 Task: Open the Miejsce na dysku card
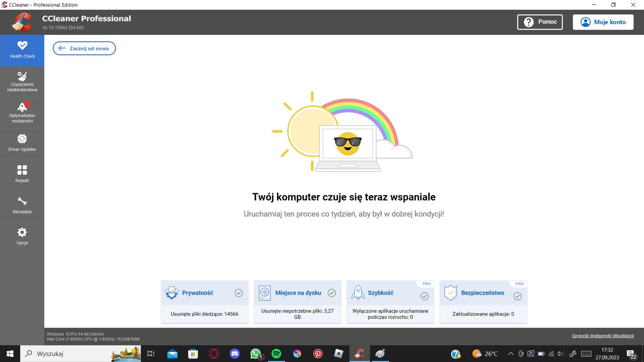tap(298, 302)
